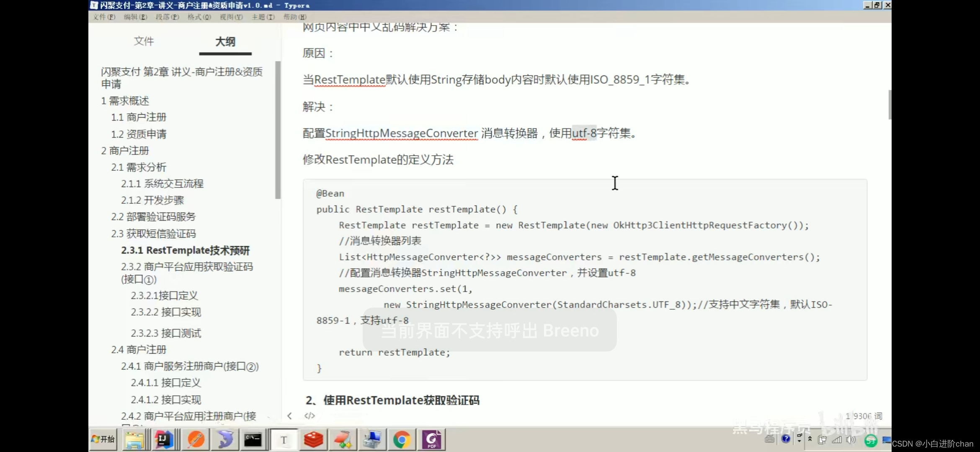
Task: Click the network signal tray icon
Action: tap(837, 439)
